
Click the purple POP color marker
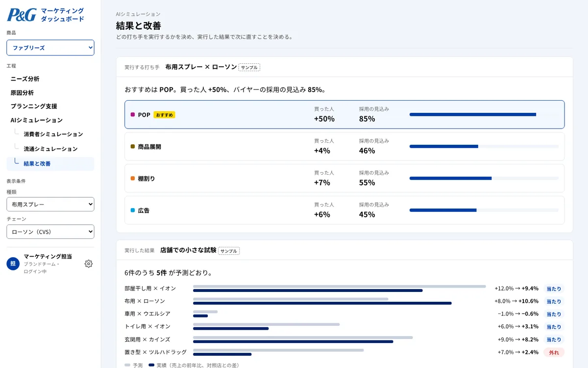point(133,114)
